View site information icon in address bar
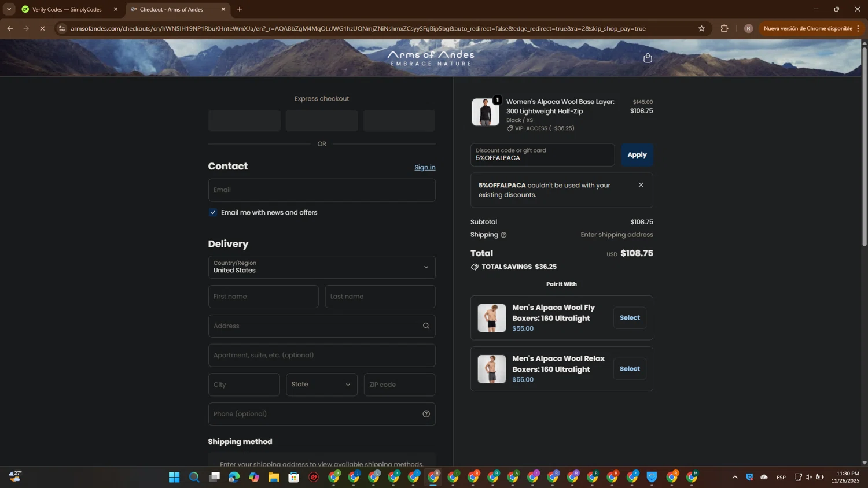The image size is (868, 488). pyautogui.click(x=62, y=28)
